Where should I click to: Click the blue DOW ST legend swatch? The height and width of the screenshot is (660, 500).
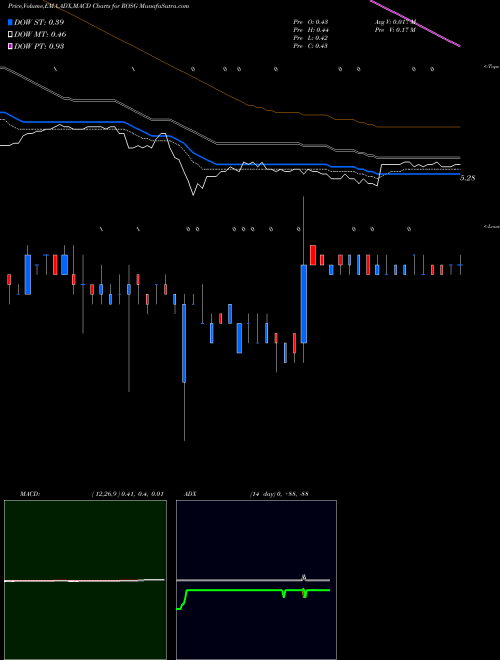[10, 22]
